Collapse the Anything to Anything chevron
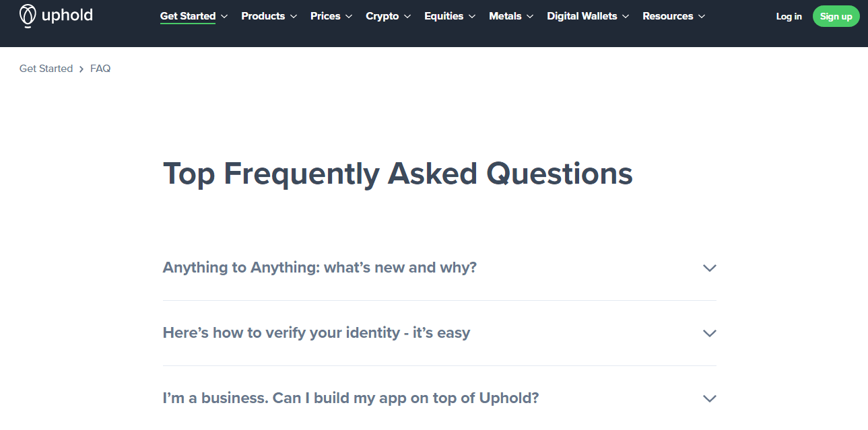Image resolution: width=868 pixels, height=430 pixels. (710, 268)
